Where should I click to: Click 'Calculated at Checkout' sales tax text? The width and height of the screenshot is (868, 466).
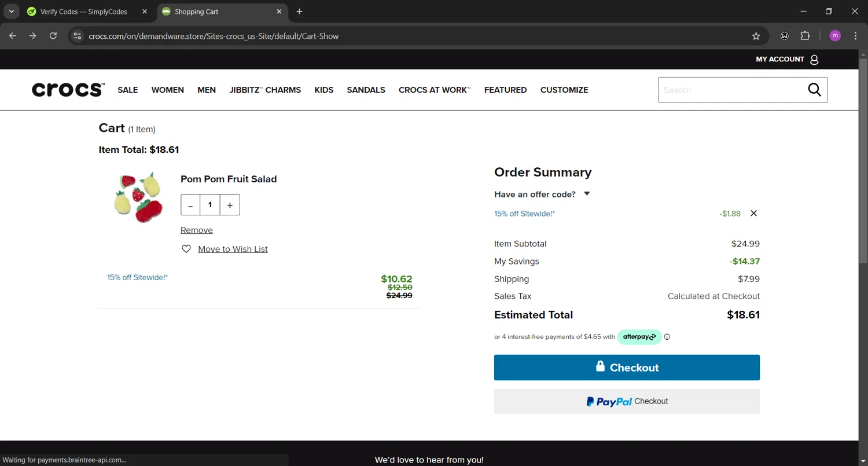(x=713, y=296)
